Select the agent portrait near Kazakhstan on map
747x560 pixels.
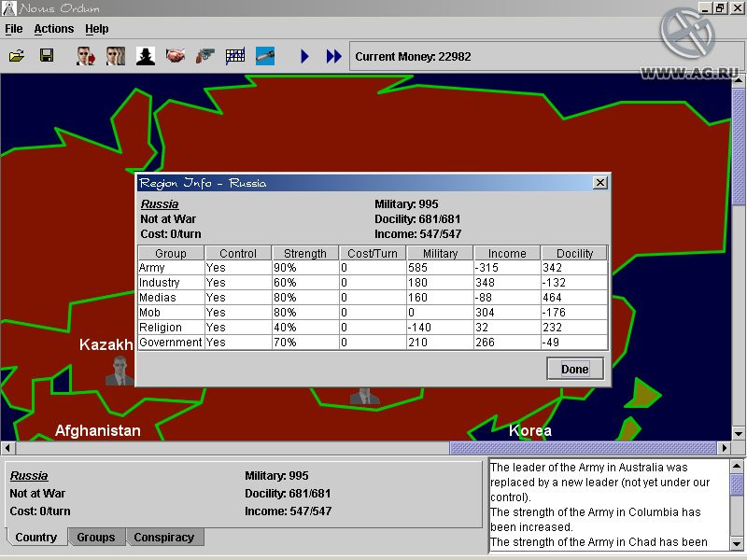click(x=120, y=371)
